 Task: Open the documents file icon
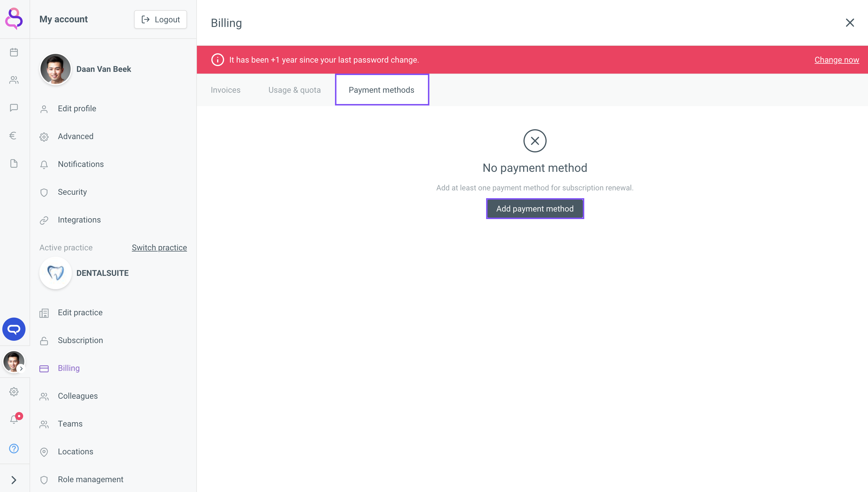tap(14, 163)
